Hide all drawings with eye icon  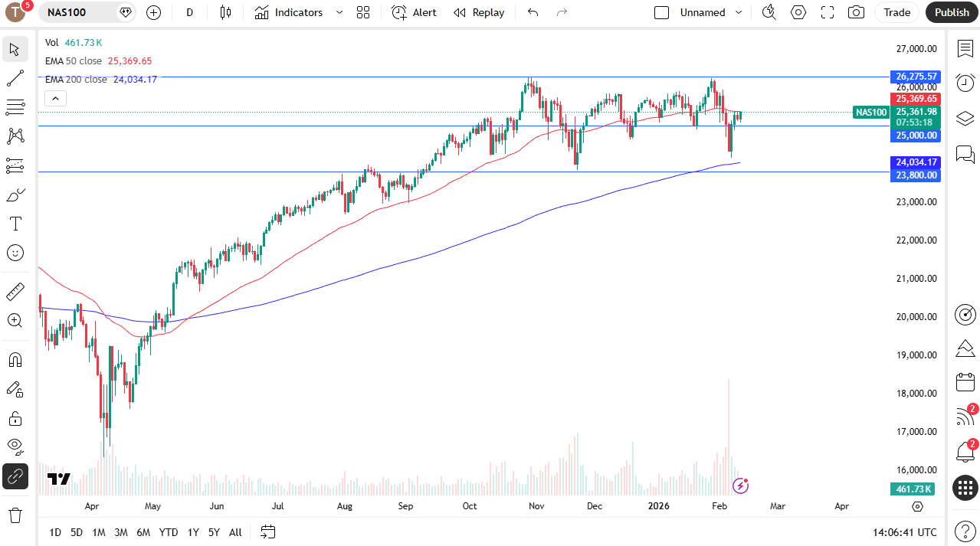click(15, 446)
